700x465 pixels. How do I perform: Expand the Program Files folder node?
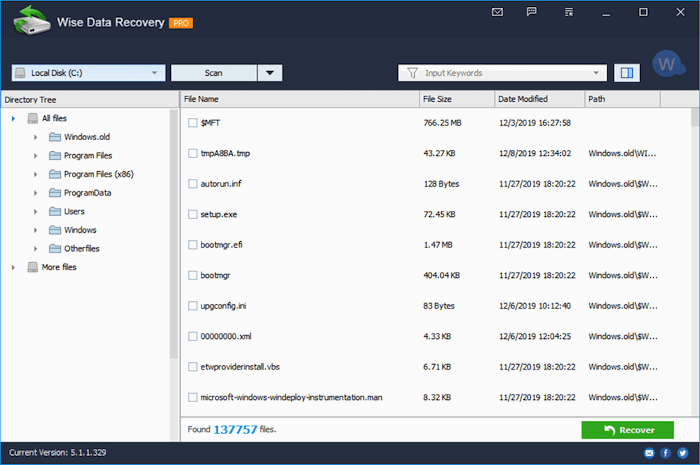(35, 156)
